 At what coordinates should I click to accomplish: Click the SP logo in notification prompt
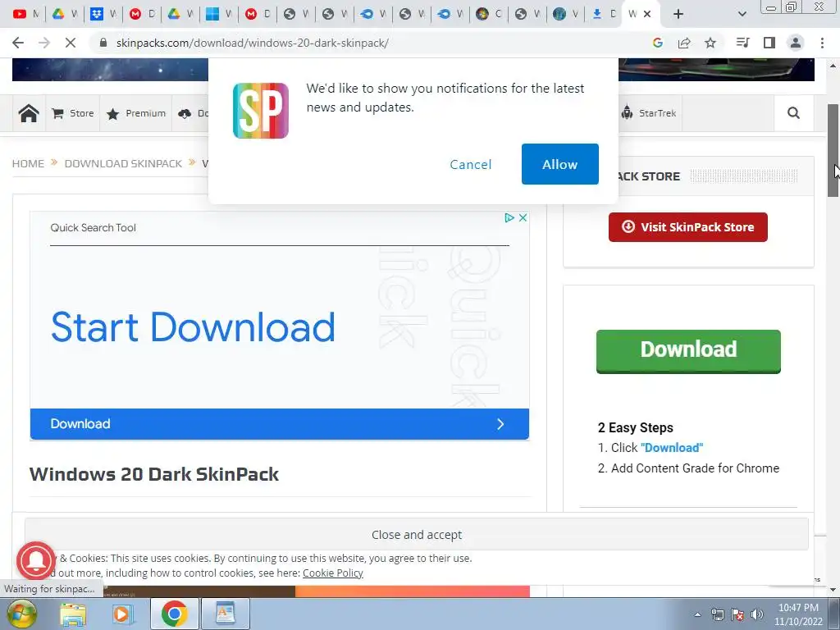point(260,111)
